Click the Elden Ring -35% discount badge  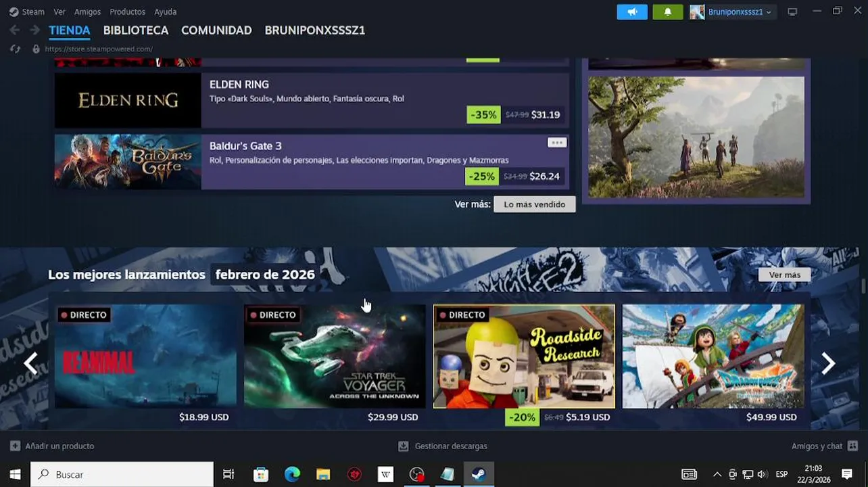point(483,114)
